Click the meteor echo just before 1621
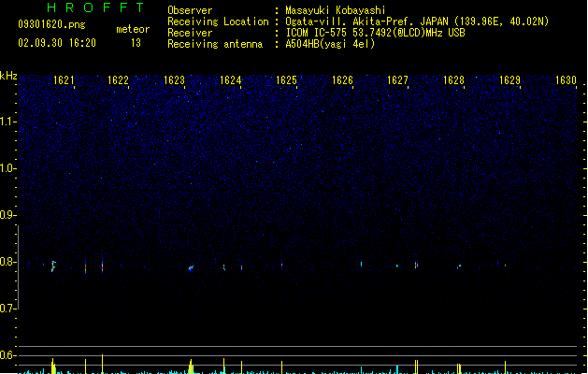Image resolution: width=588 pixels, height=374 pixels. [53, 266]
